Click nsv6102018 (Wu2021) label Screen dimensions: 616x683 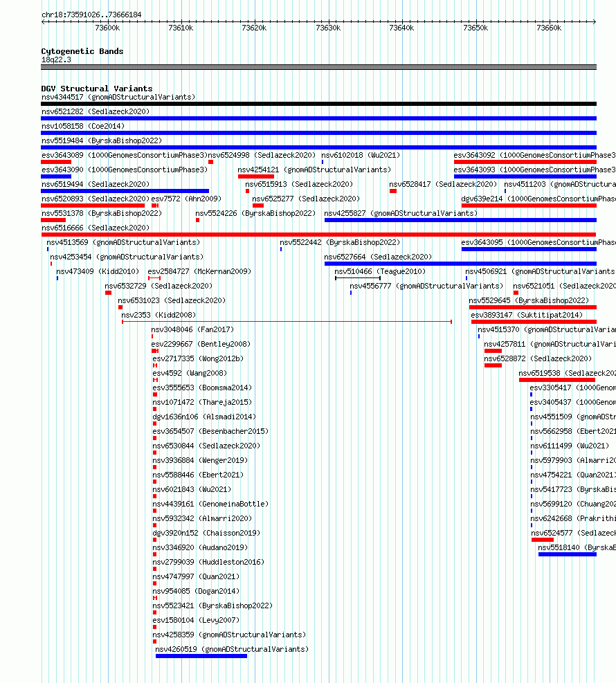click(x=361, y=155)
